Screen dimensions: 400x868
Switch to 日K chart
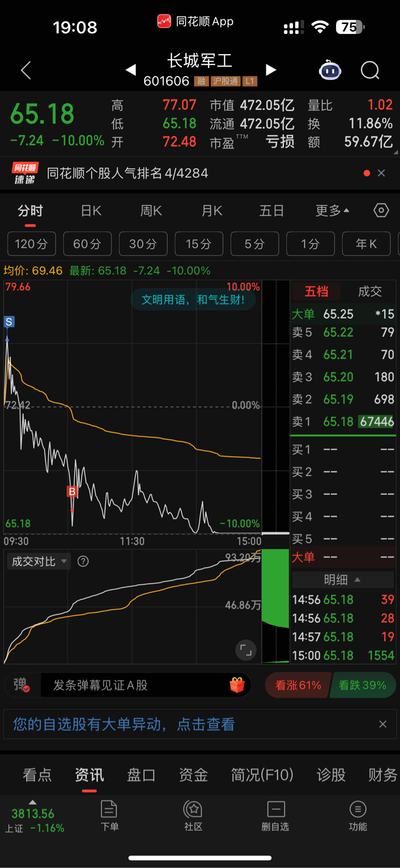click(91, 211)
